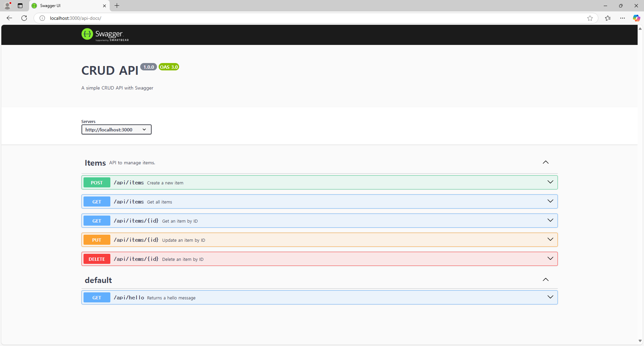Screen dimensions: 644x346
Task: Click the DELETE method badge
Action: (97, 259)
